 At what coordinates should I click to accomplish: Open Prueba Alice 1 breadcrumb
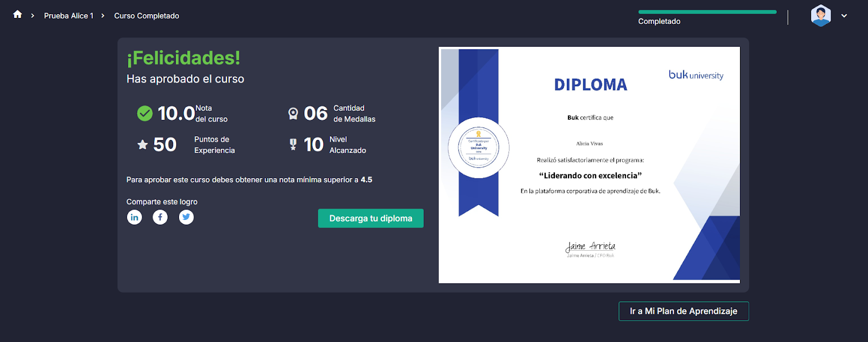tap(68, 16)
